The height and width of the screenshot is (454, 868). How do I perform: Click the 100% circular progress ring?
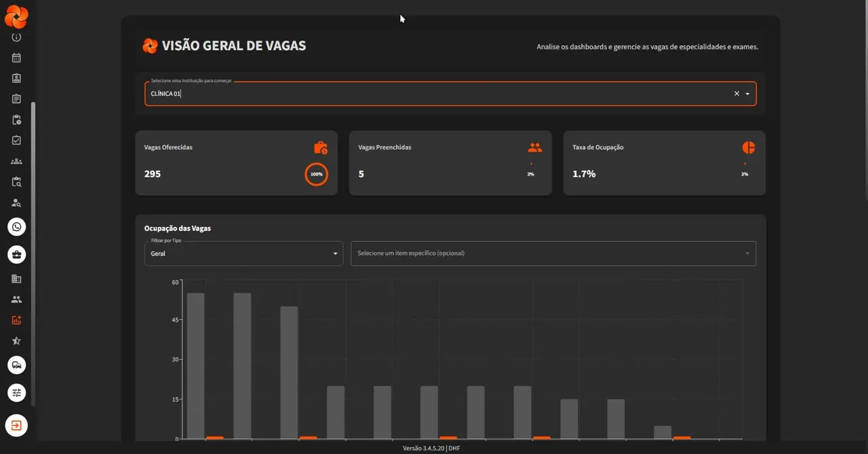pos(317,174)
